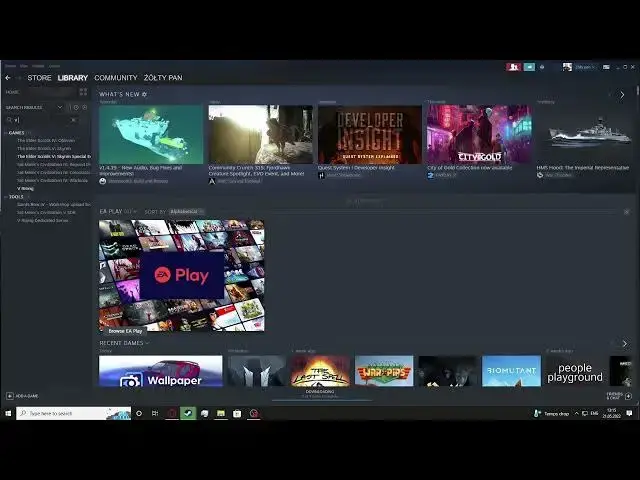Select The Elder Scrolls IV: Oblivion
Image resolution: width=640 pixels, height=480 pixels.
pos(46,140)
